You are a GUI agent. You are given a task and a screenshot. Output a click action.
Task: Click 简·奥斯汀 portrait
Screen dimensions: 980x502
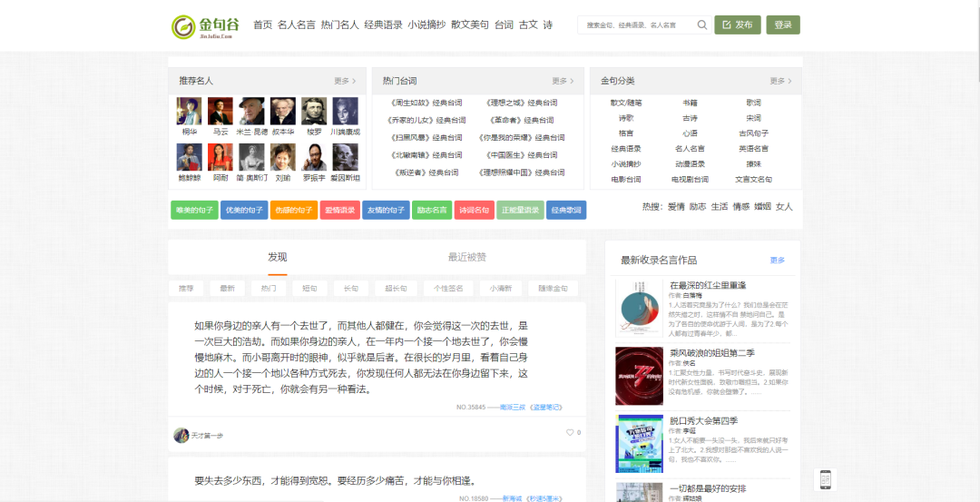251,157
